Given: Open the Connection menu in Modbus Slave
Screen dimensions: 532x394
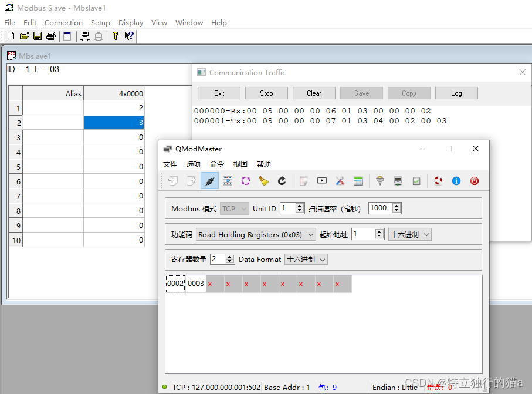Looking at the screenshot, I should pyautogui.click(x=63, y=23).
